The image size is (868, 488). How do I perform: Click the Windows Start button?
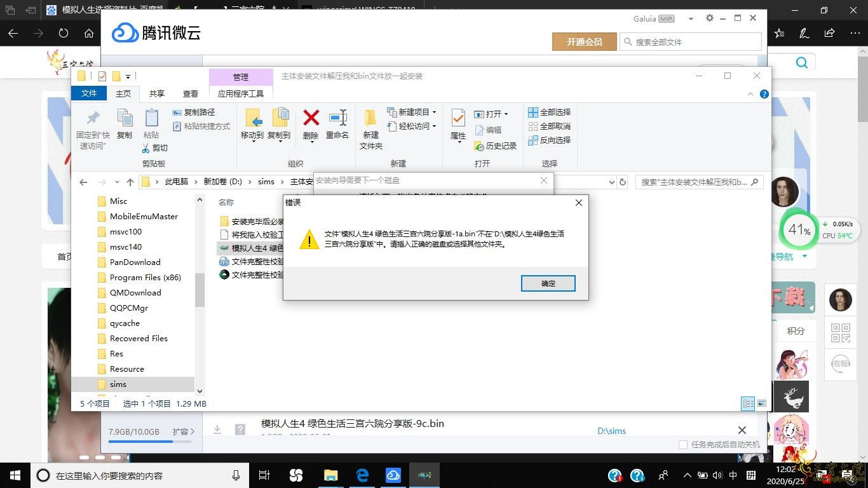click(x=15, y=475)
